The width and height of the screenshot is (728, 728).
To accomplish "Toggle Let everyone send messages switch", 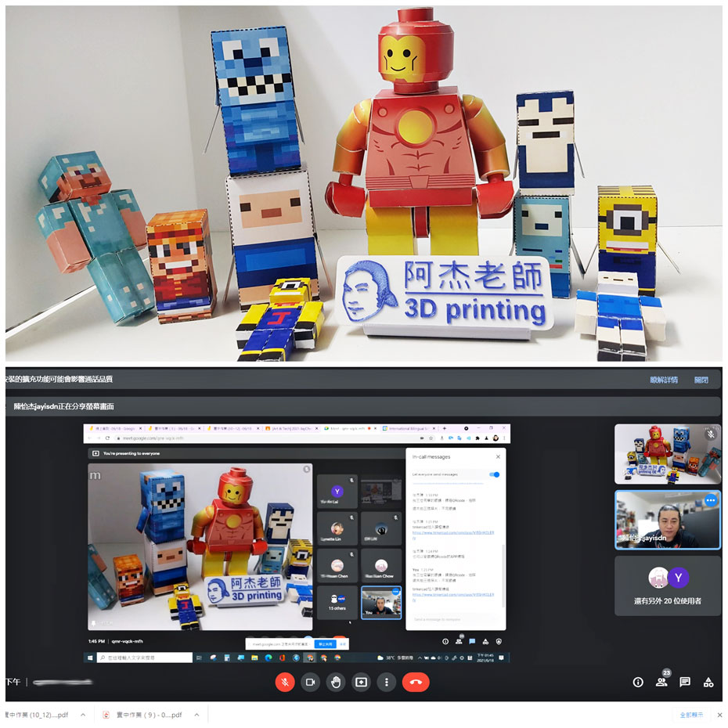I will pos(495,474).
